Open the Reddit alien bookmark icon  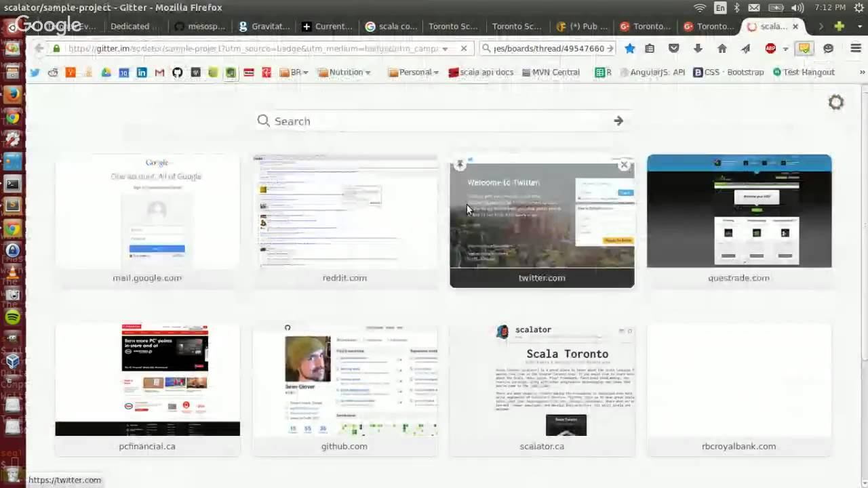click(x=52, y=72)
